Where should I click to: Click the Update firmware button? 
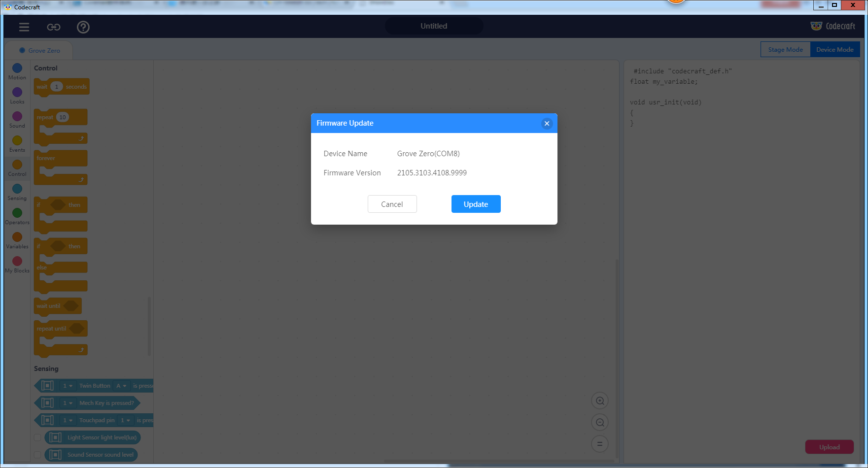[x=476, y=204]
